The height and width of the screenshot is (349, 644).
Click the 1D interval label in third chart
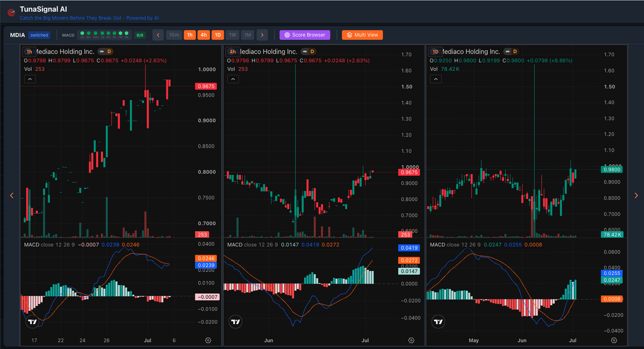[x=435, y=51]
